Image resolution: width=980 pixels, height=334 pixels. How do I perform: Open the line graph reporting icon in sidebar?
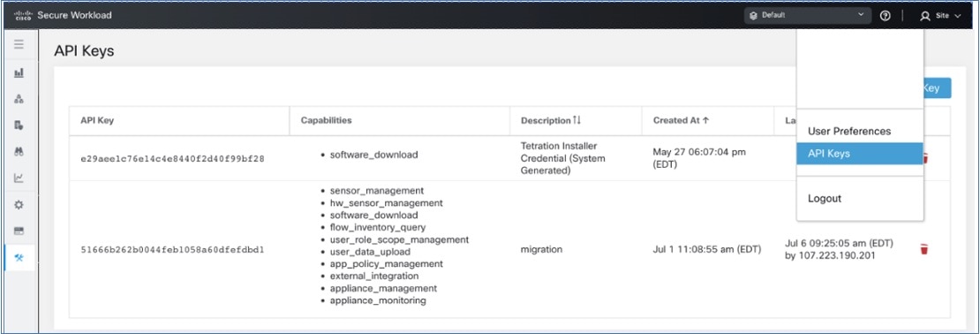click(x=19, y=178)
